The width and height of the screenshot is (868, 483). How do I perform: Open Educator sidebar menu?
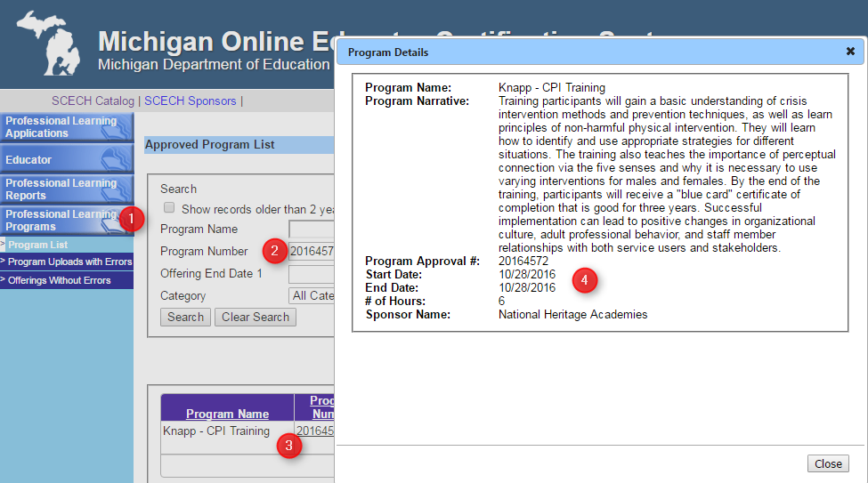(x=67, y=159)
